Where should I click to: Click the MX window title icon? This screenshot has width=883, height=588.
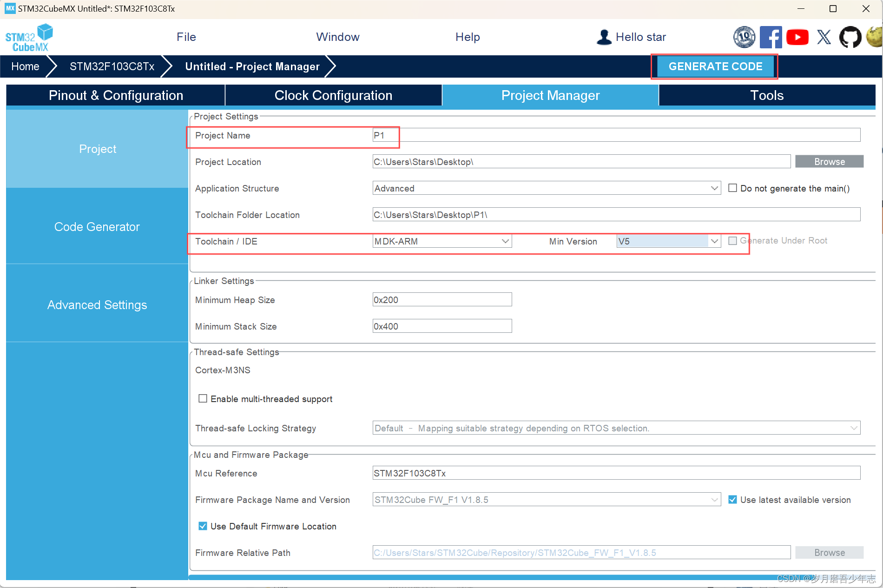point(10,8)
